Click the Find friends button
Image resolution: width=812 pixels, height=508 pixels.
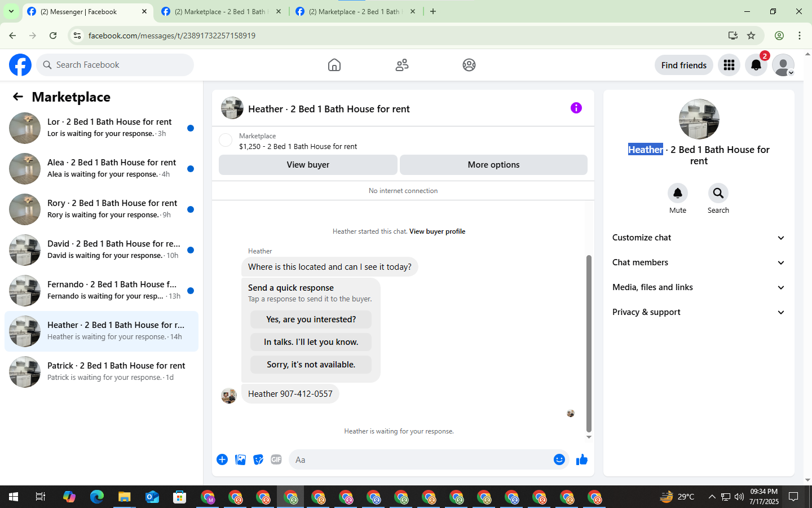[684, 65]
